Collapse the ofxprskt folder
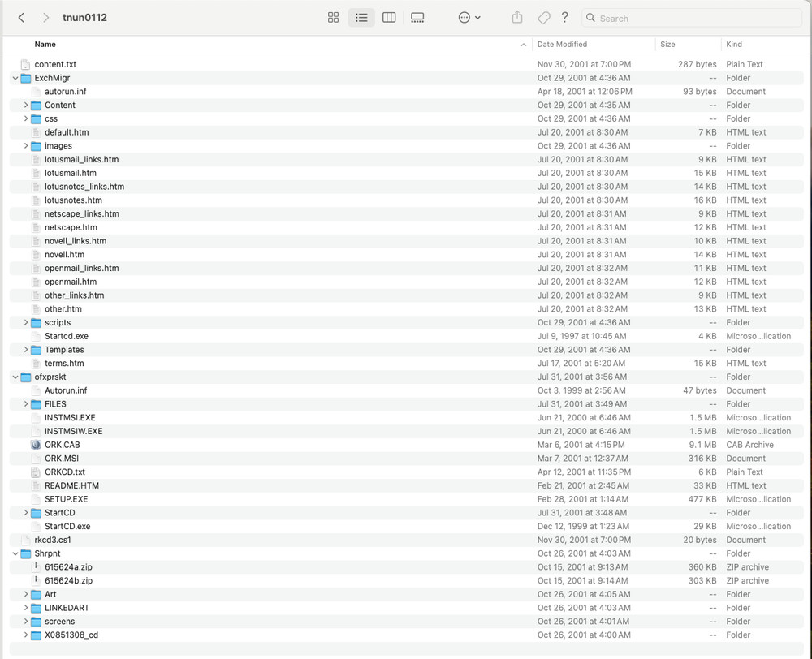 pos(15,377)
